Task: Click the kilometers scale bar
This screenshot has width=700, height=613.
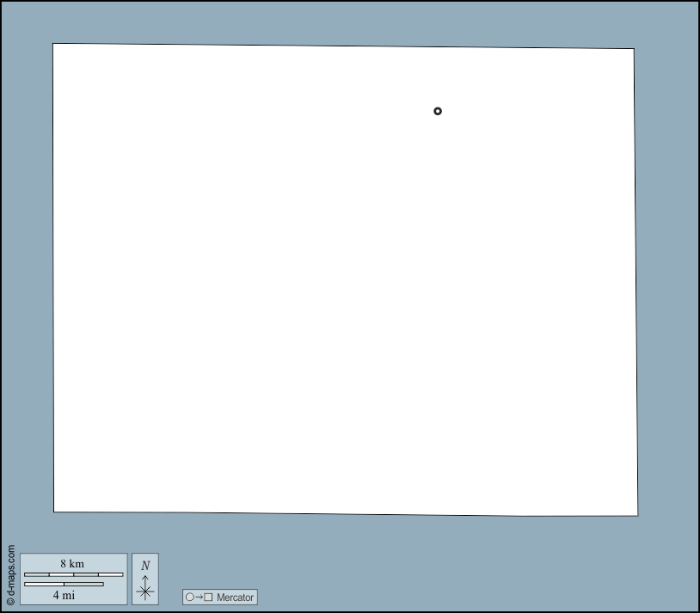Action: click(73, 574)
